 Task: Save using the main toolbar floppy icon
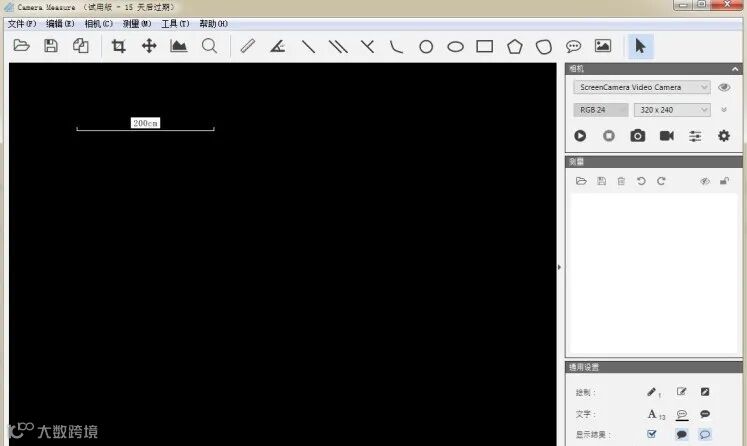pyautogui.click(x=50, y=46)
